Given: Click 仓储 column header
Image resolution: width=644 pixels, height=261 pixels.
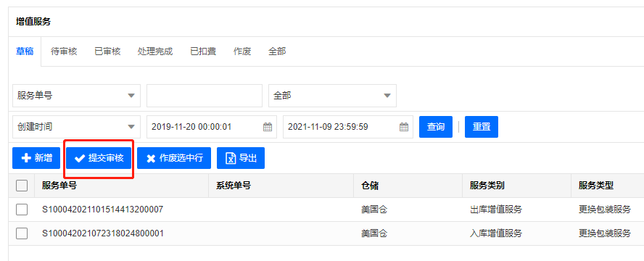Looking at the screenshot, I should point(370,186).
